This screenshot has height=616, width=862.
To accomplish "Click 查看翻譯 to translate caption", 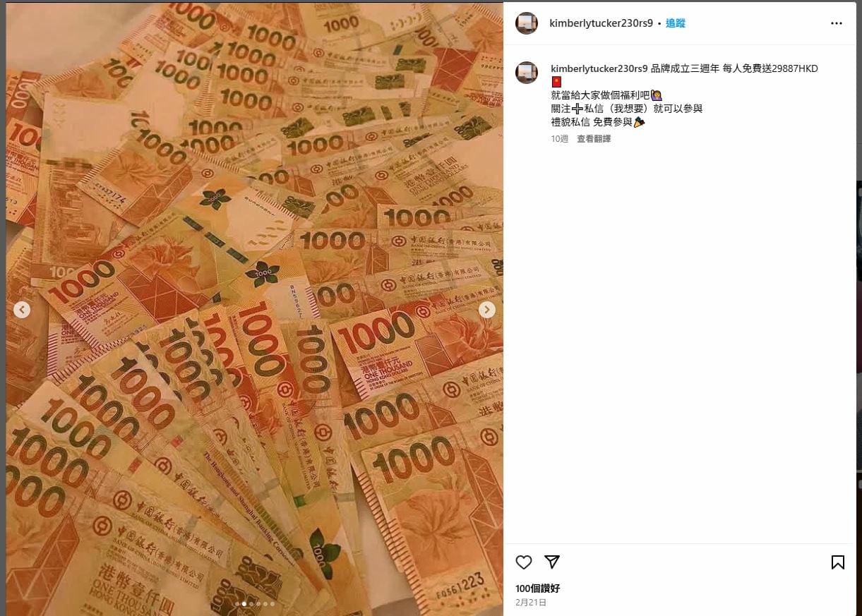I will [x=594, y=139].
